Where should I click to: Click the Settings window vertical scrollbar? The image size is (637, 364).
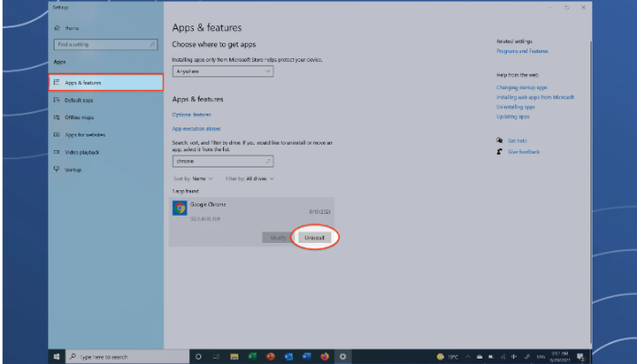(591, 191)
